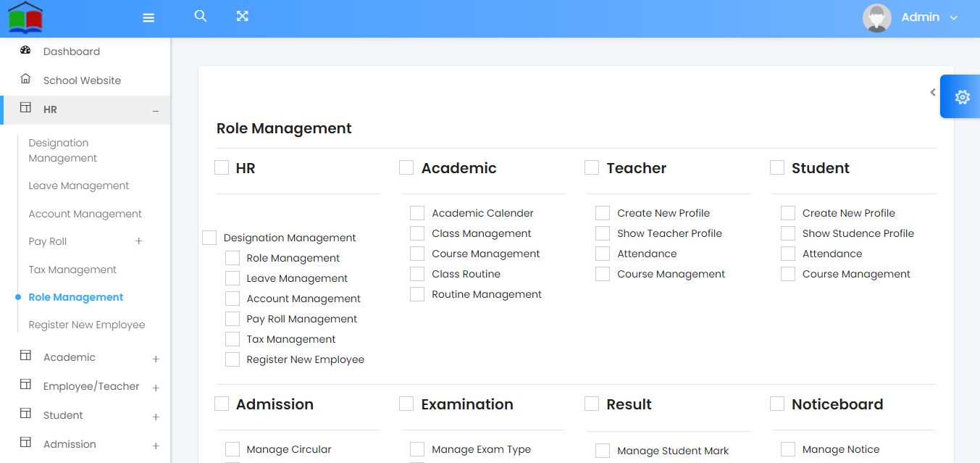Open Leave Management in sidebar

[79, 185]
